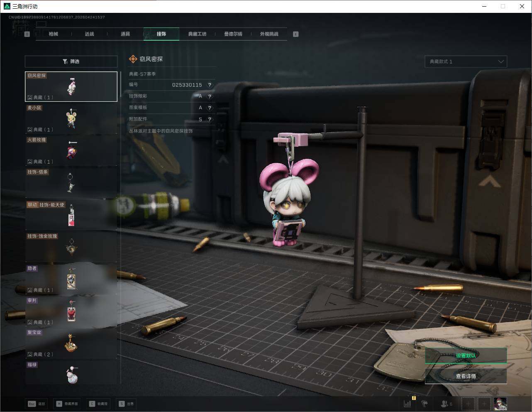Screen dimensions: 532x412
Task: Click the help icon beside 图案模板
Action: 210,108
